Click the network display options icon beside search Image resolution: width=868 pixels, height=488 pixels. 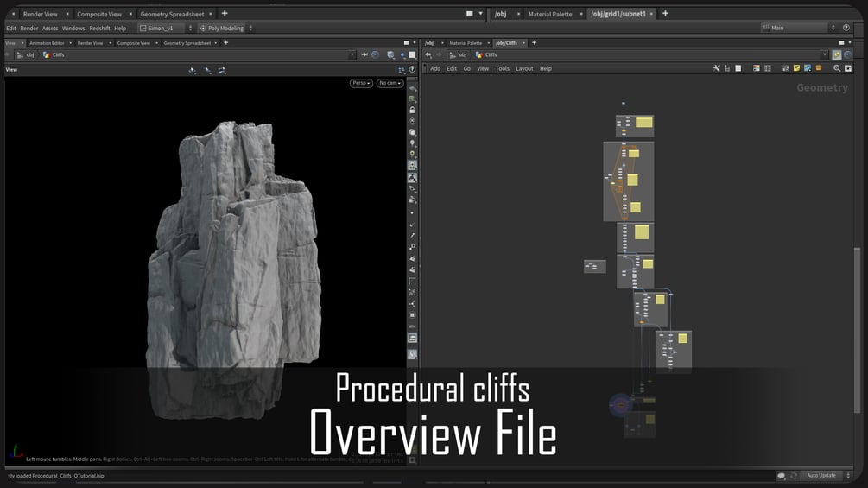pos(848,68)
